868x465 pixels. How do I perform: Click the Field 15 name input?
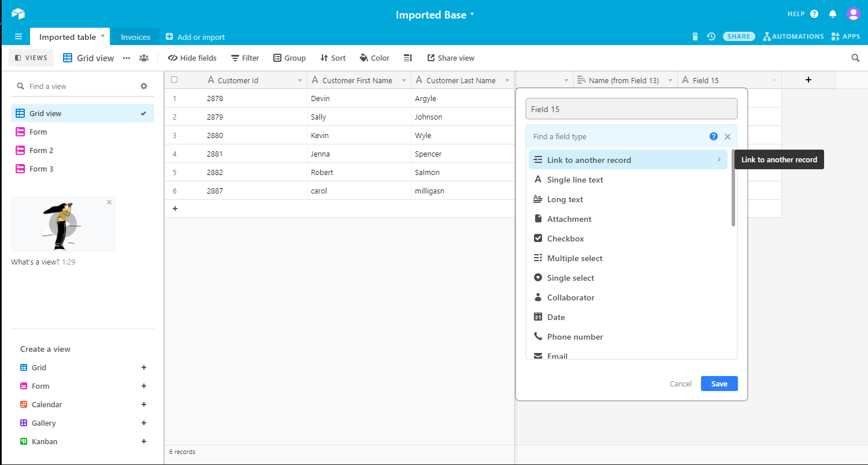pyautogui.click(x=632, y=109)
